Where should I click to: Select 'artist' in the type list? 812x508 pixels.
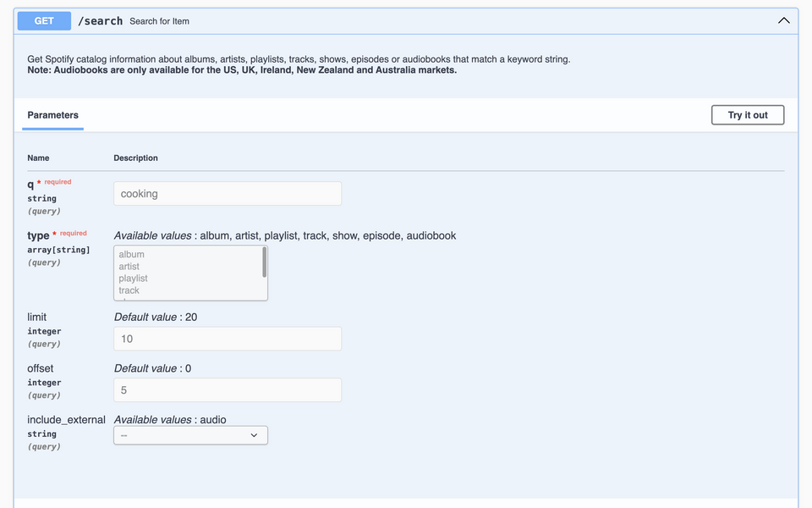point(129,266)
